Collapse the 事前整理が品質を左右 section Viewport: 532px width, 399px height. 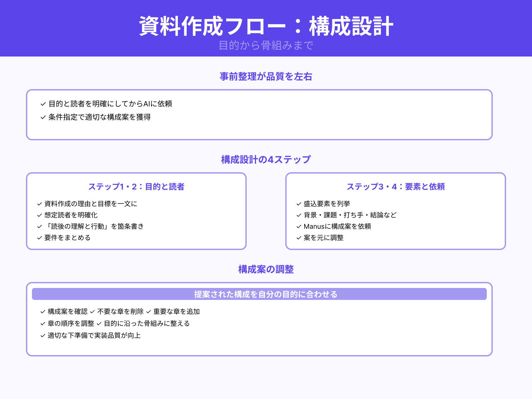tap(266, 76)
